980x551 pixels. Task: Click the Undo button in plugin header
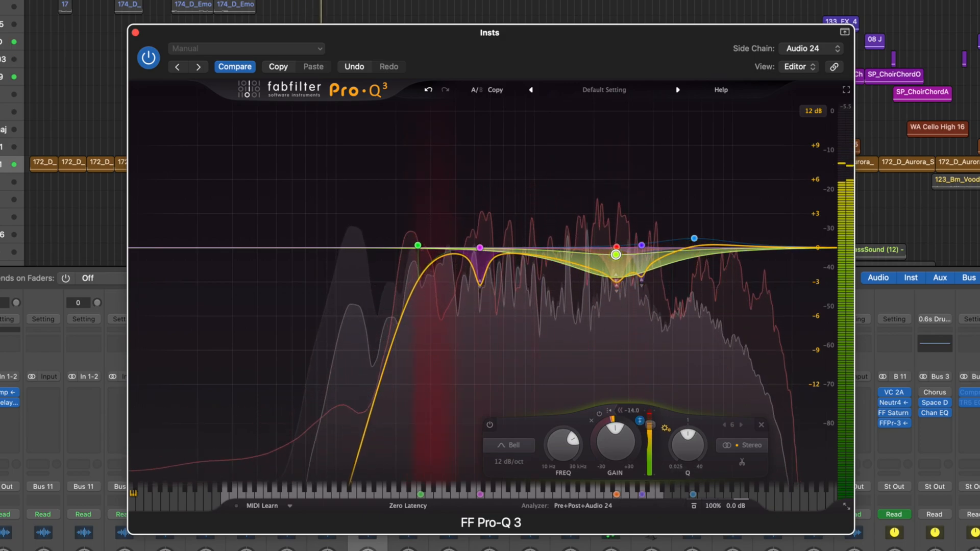[x=354, y=67]
